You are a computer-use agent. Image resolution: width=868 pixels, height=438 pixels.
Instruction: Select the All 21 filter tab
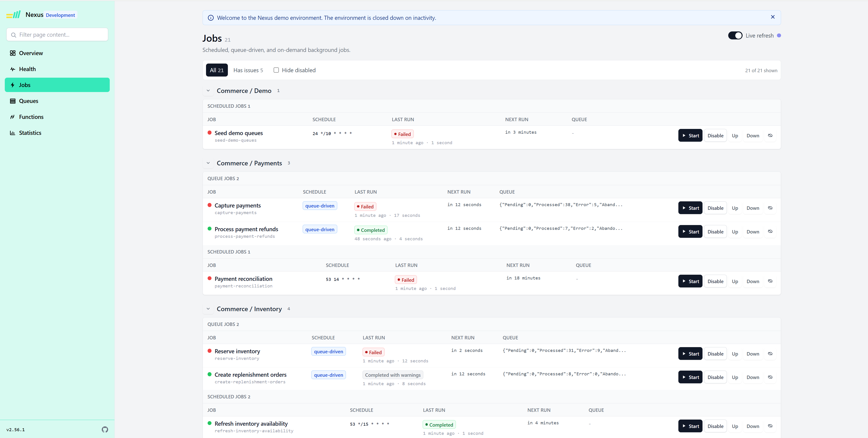click(217, 70)
